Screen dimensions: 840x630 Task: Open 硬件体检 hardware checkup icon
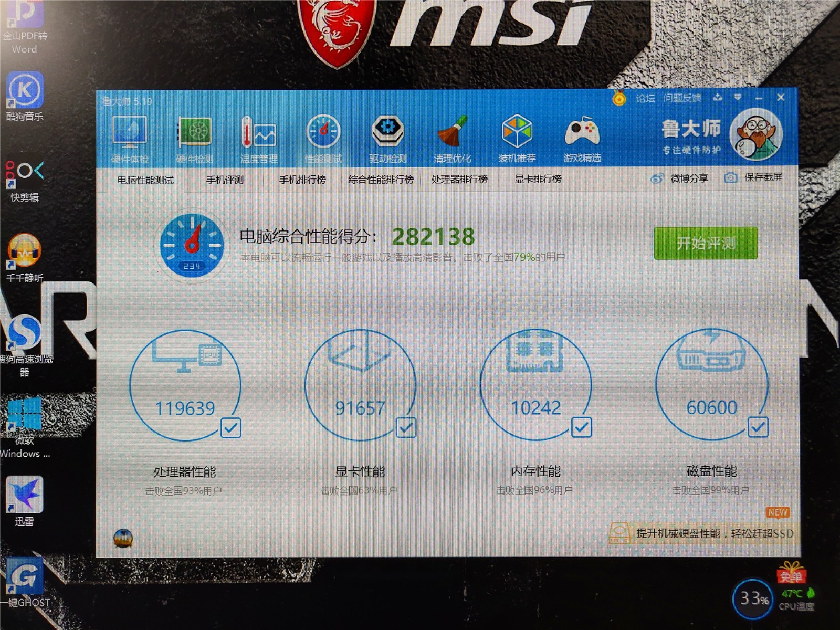(130, 139)
